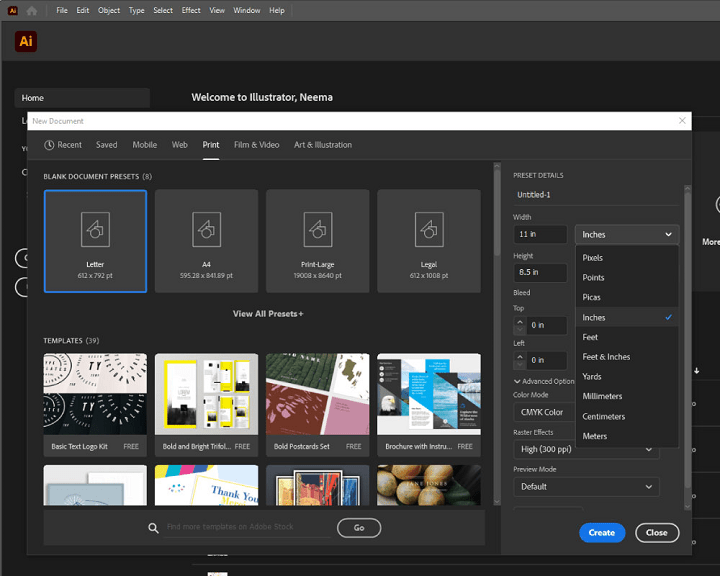Choose Feet from units list

tap(627, 337)
